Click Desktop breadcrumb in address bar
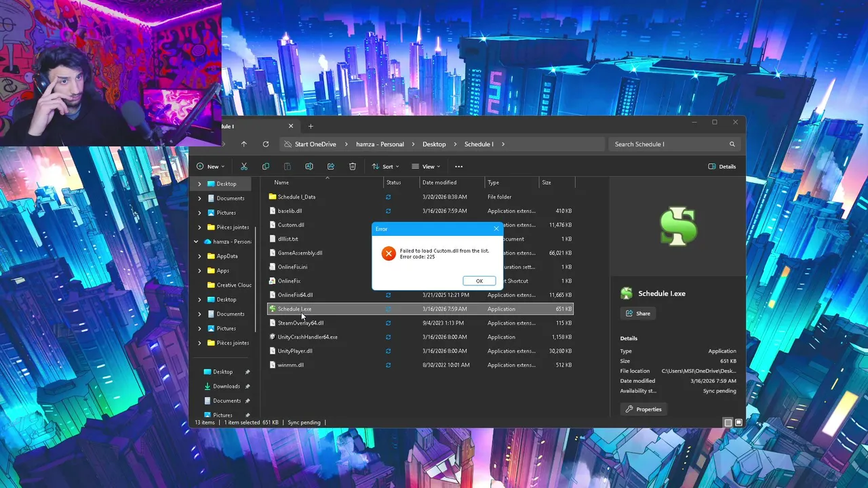 [x=434, y=144]
